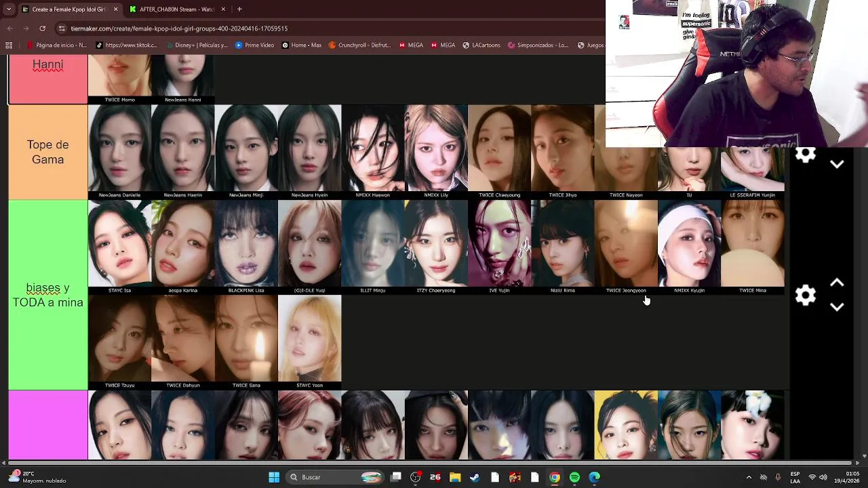Close the Create a Female Kpop tab
The height and width of the screenshot is (488, 868).
pos(115,9)
